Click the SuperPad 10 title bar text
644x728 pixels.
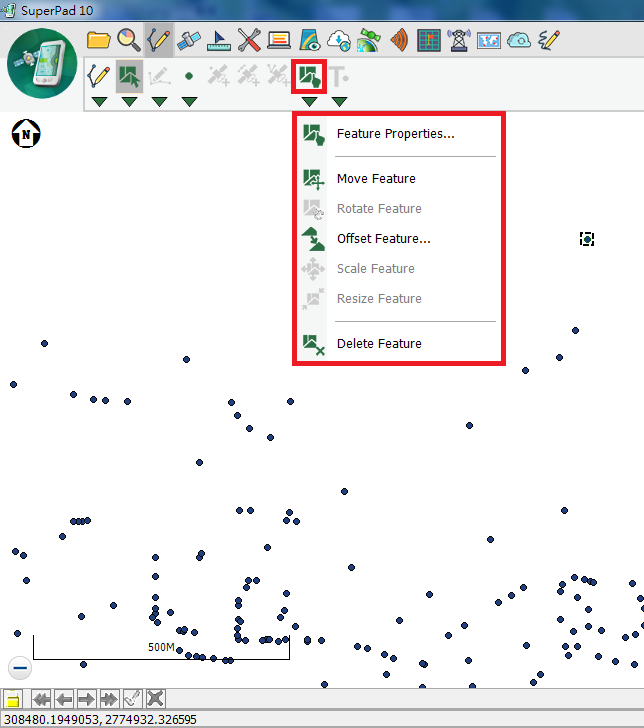pyautogui.click(x=57, y=10)
